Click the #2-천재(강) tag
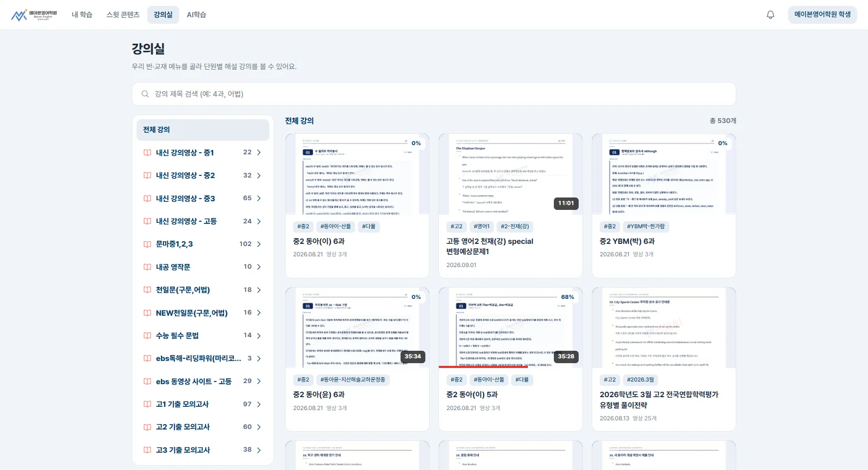 514,227
